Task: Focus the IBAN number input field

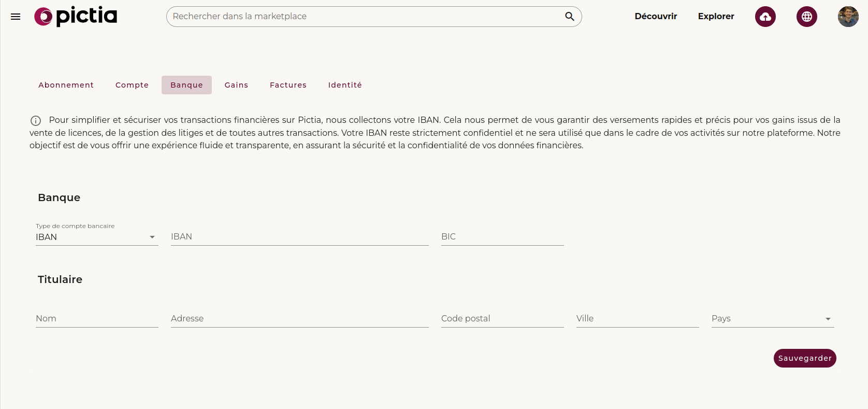Action: click(299, 237)
